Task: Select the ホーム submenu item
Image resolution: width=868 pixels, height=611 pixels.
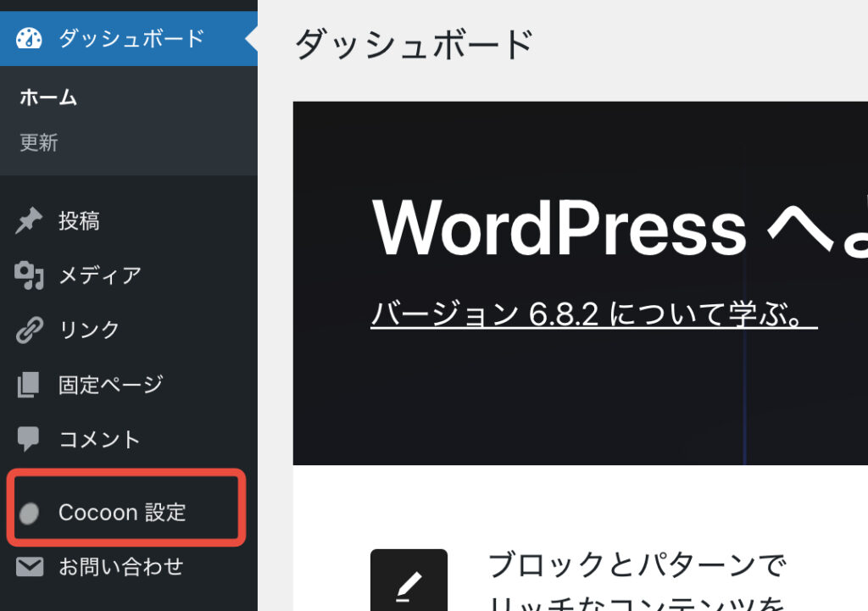Action: [x=48, y=97]
